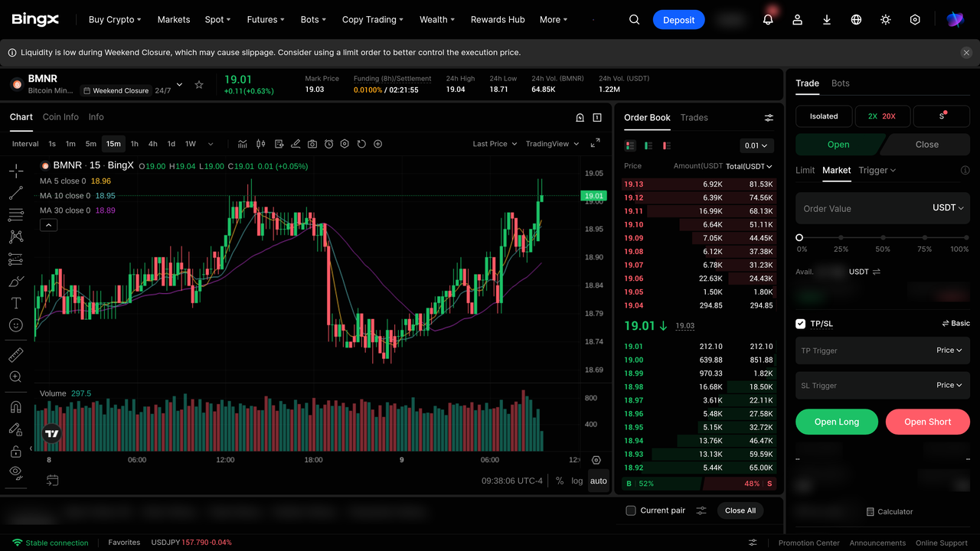Set a price alert with alarm clock icon

click(x=328, y=144)
